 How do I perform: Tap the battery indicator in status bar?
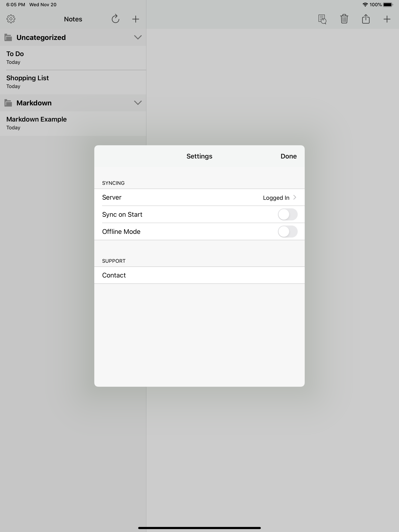point(388,4)
